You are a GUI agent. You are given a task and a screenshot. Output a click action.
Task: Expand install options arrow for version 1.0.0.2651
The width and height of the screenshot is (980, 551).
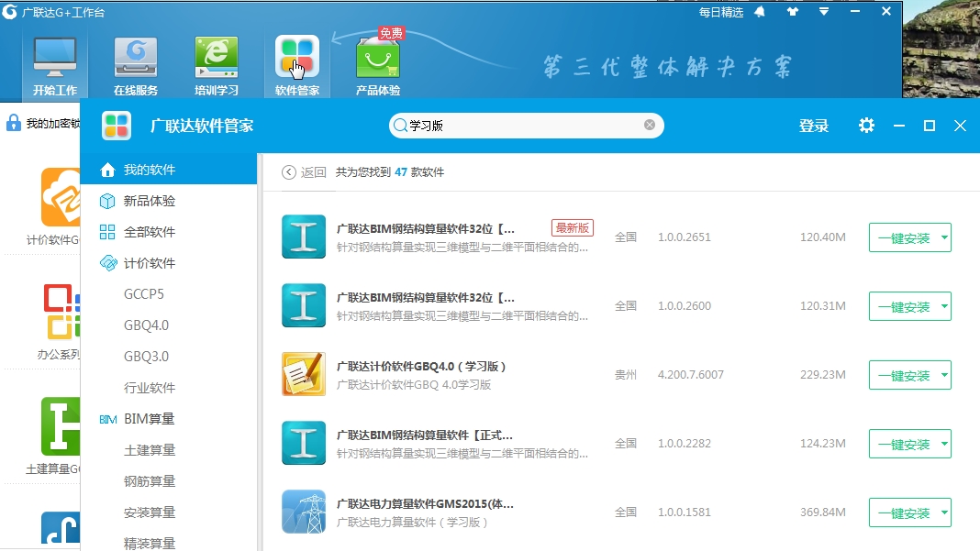click(944, 237)
